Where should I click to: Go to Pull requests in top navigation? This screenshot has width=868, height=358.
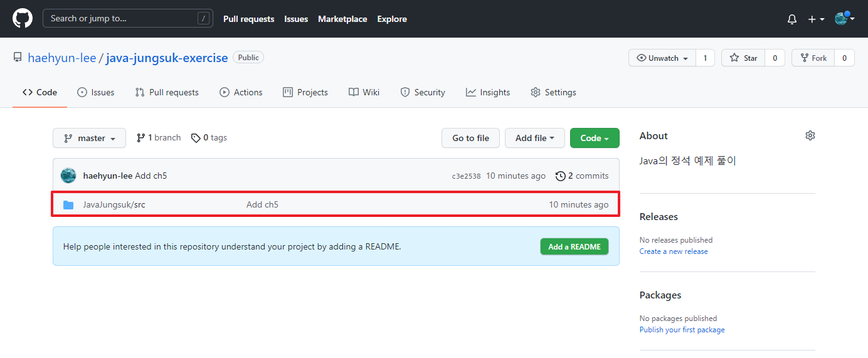pos(249,19)
